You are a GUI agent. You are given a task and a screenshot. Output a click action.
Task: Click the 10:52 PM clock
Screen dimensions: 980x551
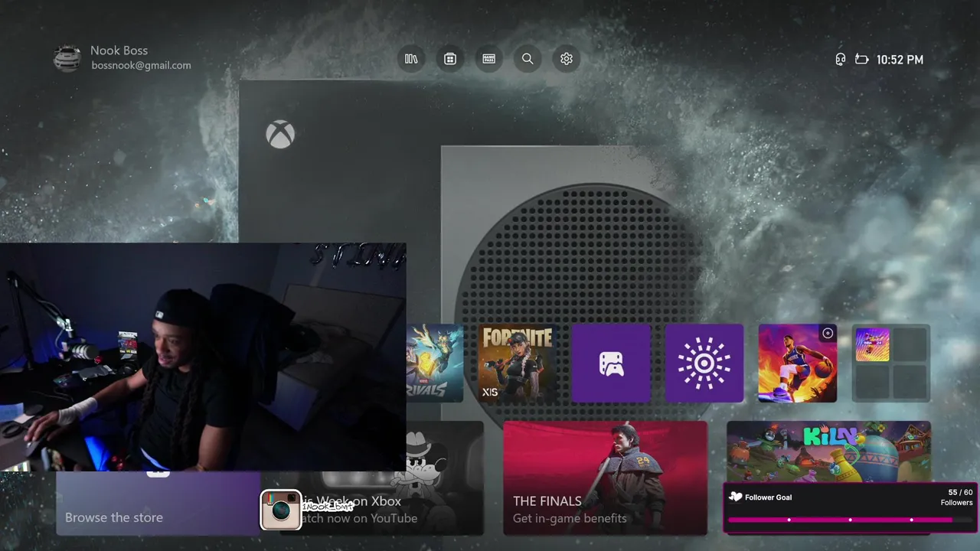point(900,60)
